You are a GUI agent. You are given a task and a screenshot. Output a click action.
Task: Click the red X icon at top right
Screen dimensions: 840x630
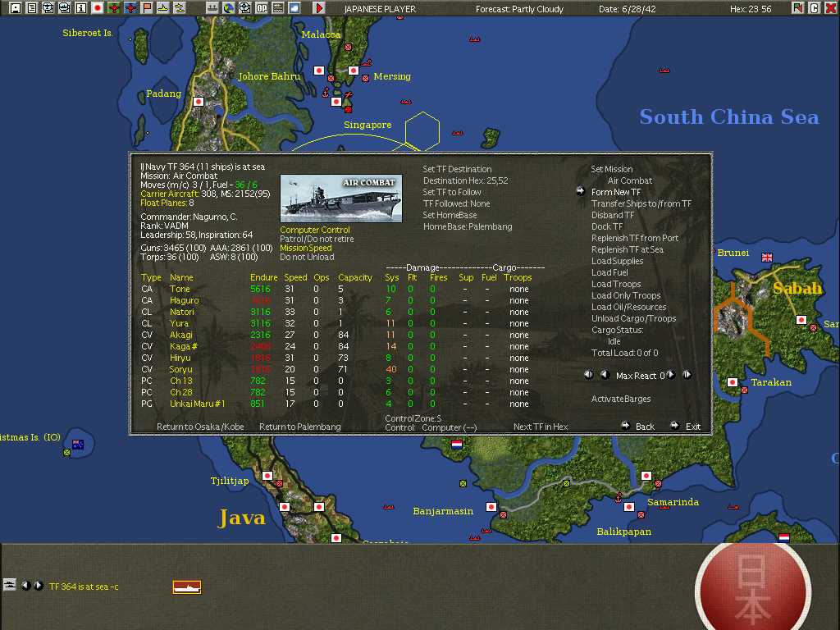[x=831, y=7]
